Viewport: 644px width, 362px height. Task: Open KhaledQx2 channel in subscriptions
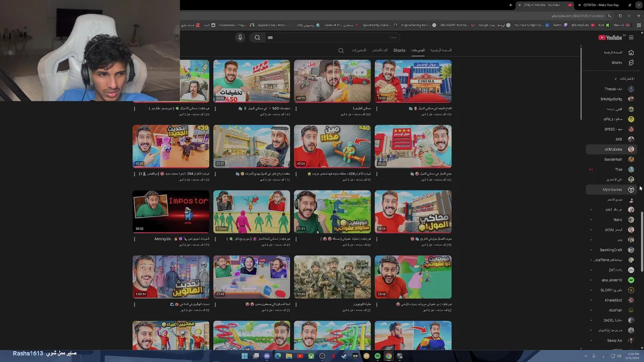(x=611, y=300)
